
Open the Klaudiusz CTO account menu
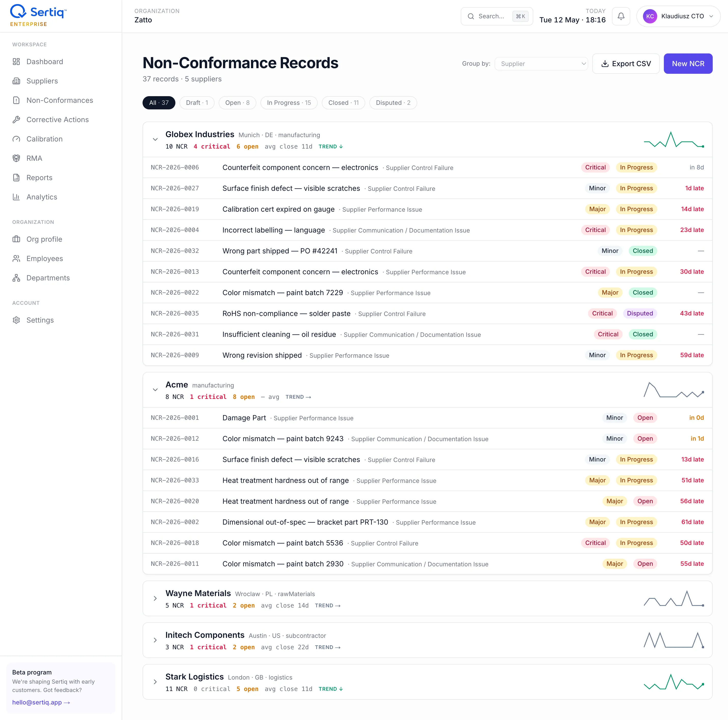tap(678, 16)
